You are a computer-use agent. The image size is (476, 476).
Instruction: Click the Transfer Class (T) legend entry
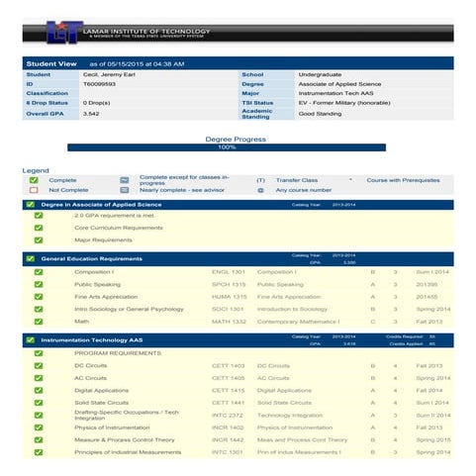(287, 180)
